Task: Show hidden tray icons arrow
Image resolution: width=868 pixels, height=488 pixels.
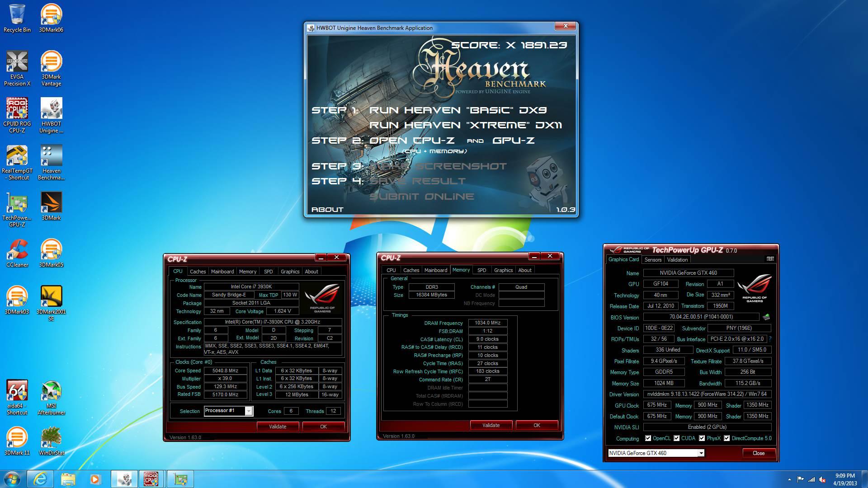Action: [x=789, y=479]
